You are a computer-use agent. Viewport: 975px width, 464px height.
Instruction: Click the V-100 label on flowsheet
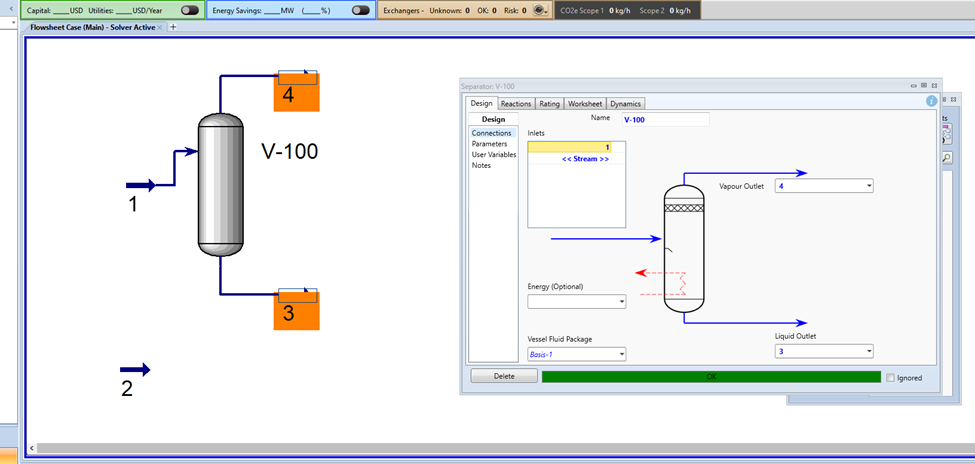click(289, 151)
